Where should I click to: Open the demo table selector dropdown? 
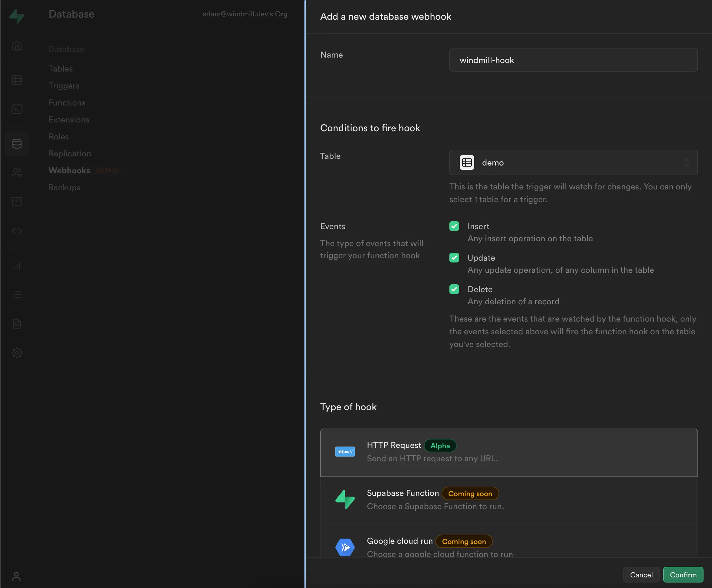tap(573, 162)
